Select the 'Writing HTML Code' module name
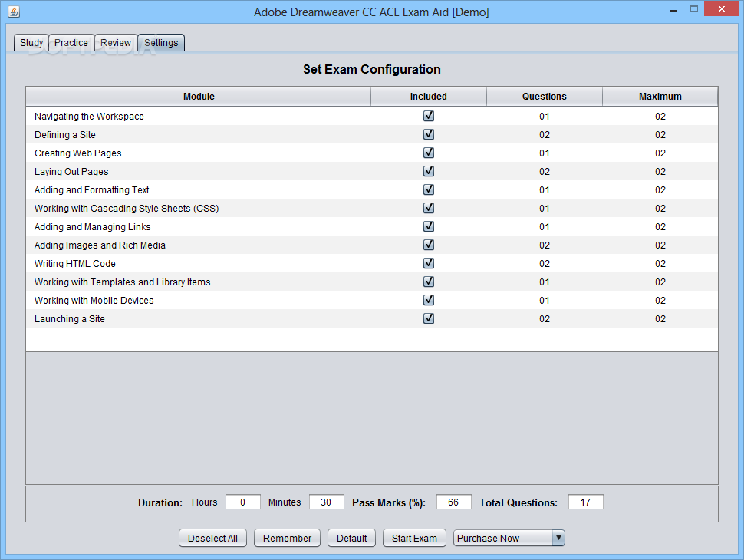This screenshot has height=560, width=744. click(x=75, y=263)
